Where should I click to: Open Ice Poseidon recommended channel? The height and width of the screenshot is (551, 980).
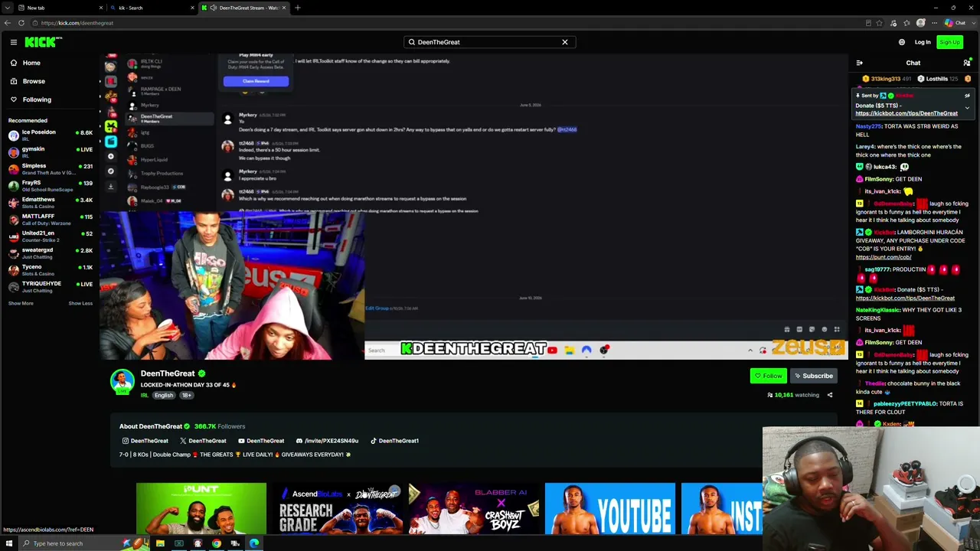[x=50, y=135]
